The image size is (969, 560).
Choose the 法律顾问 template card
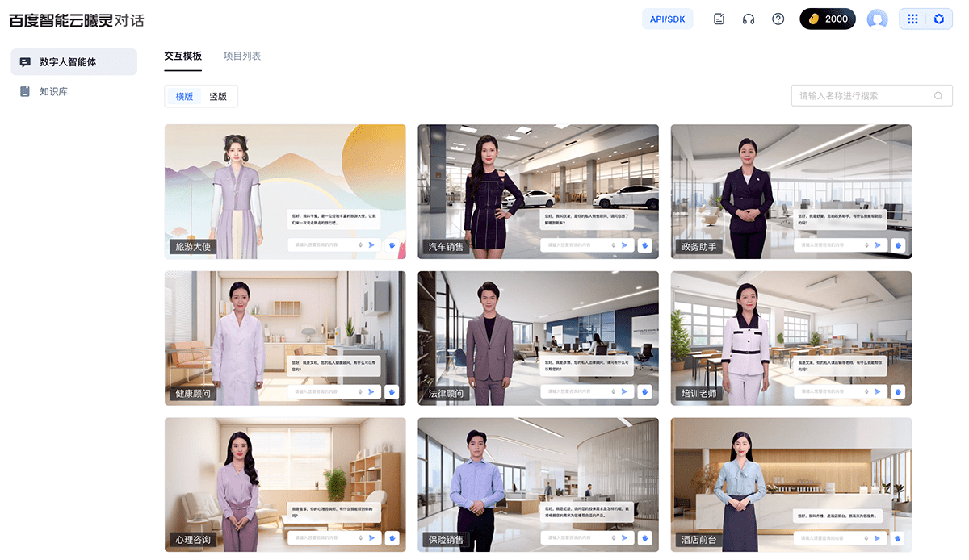pos(538,338)
